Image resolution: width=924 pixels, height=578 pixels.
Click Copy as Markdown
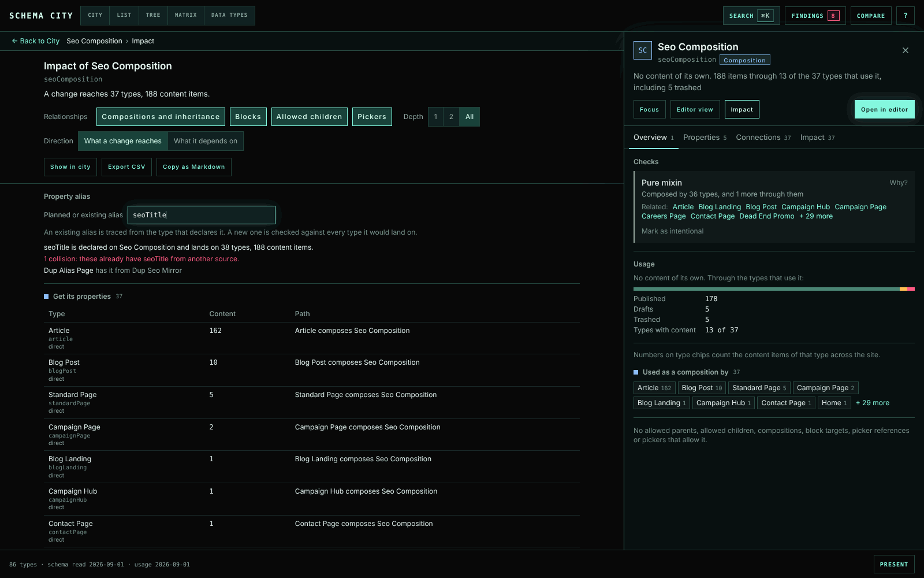(x=194, y=167)
